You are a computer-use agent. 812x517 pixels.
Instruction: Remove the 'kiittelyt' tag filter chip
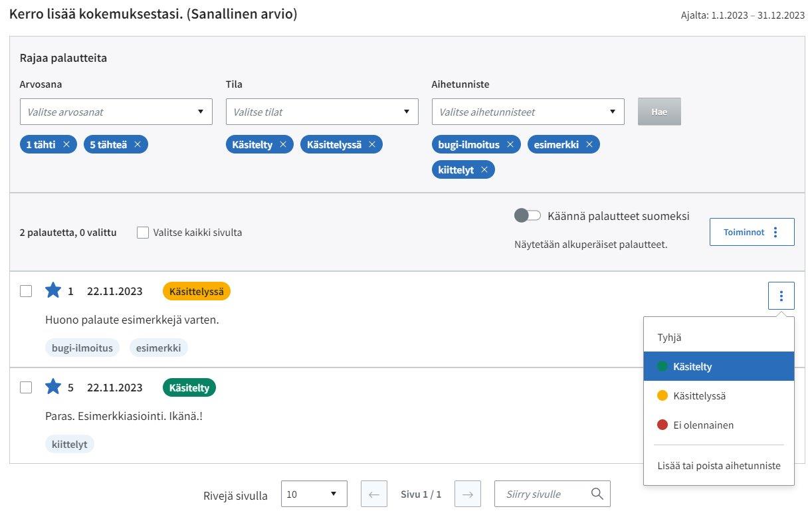tap(484, 170)
